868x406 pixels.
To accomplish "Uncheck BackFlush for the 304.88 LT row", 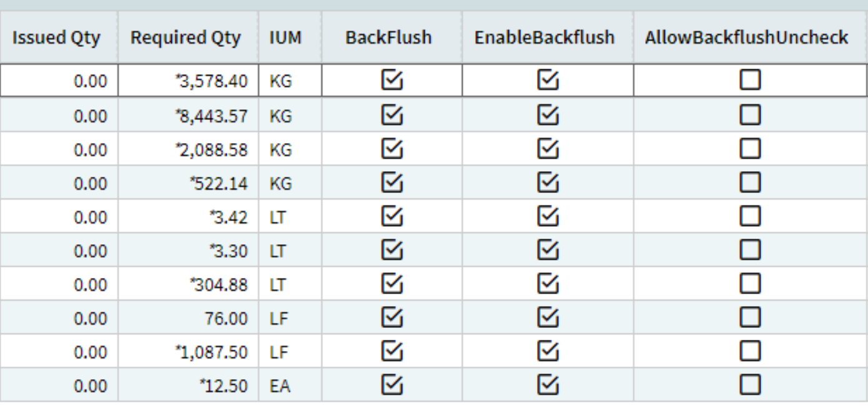I will tap(392, 284).
